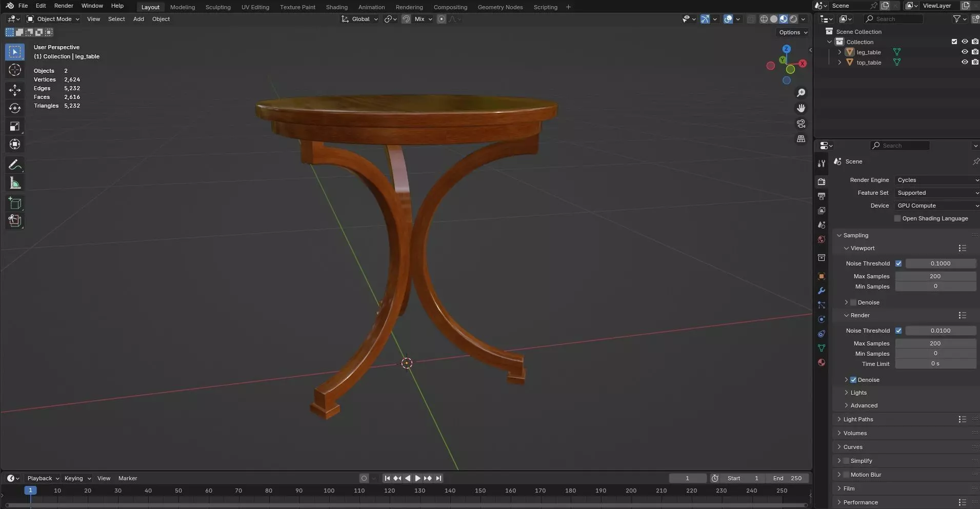Switch to rendered viewport shading
Viewport: 980px width, 509px height.
tap(793, 19)
